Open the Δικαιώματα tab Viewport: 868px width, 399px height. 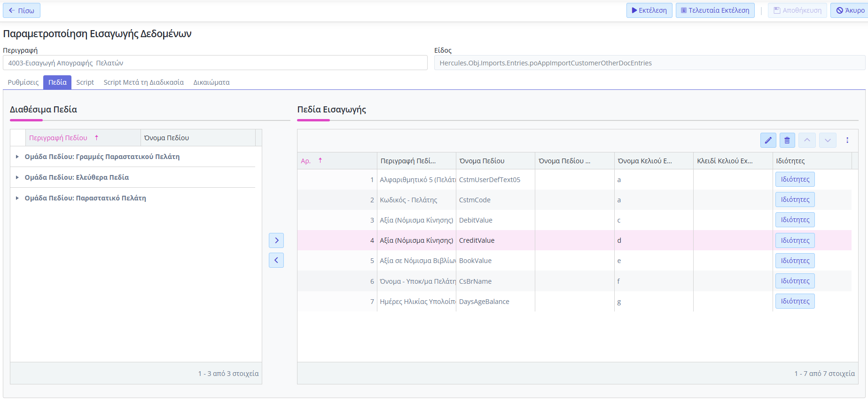tap(211, 82)
